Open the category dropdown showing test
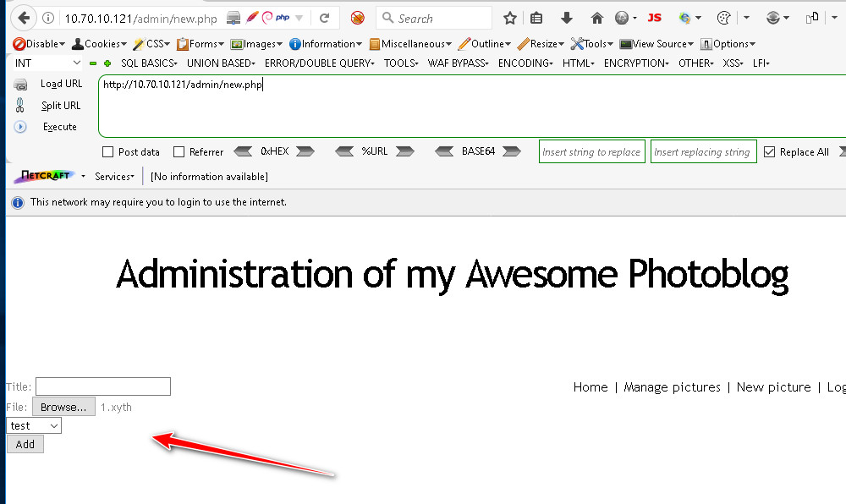The height and width of the screenshot is (504, 846). coord(34,426)
